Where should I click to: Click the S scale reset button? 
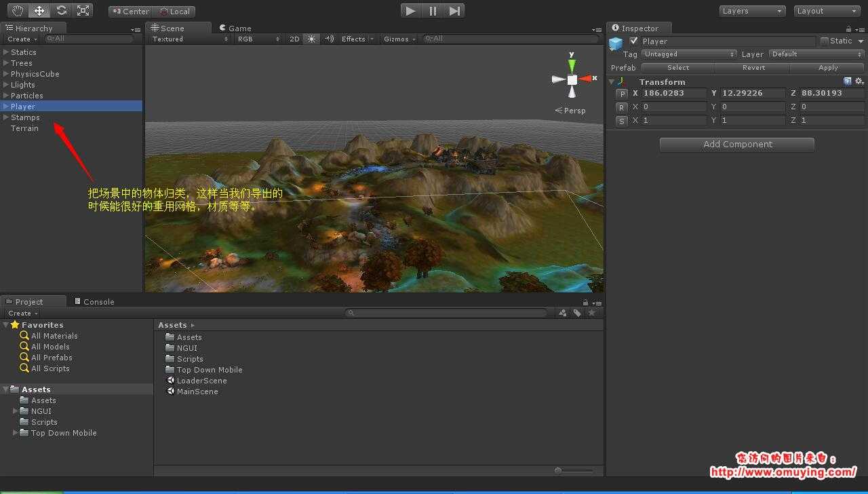tap(622, 121)
